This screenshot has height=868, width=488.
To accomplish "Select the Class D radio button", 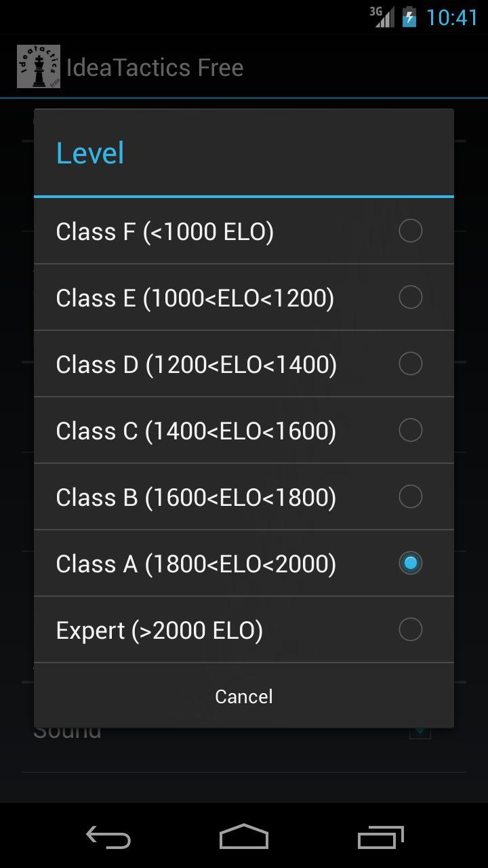I will click(x=410, y=363).
